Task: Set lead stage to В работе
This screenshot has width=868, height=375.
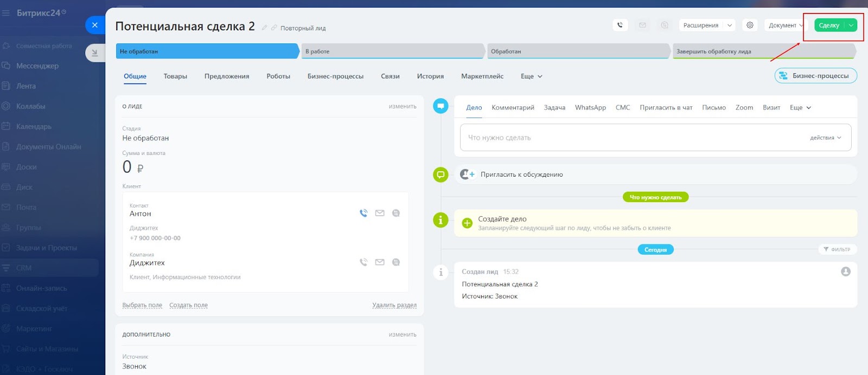Action: point(392,51)
